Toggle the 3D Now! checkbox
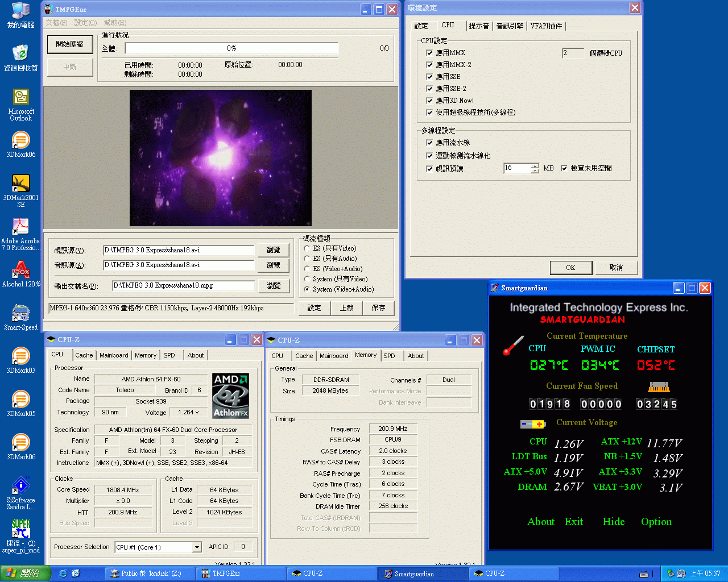 point(429,101)
